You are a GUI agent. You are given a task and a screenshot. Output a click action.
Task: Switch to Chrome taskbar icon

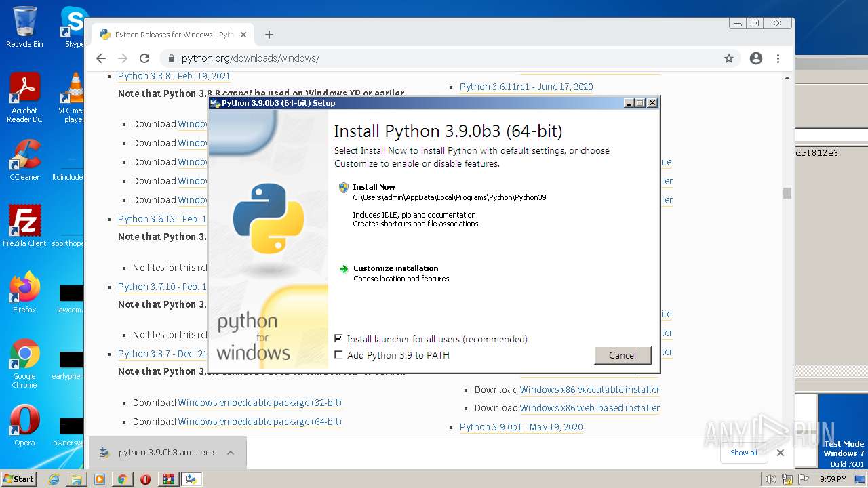[122, 479]
